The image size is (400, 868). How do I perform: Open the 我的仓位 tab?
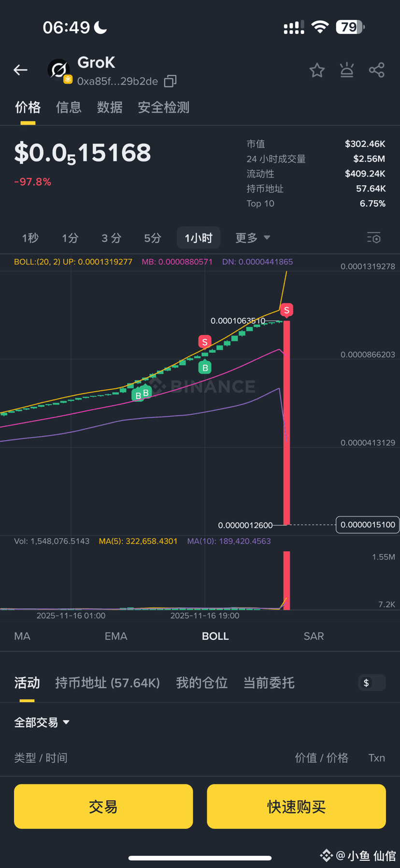201,683
